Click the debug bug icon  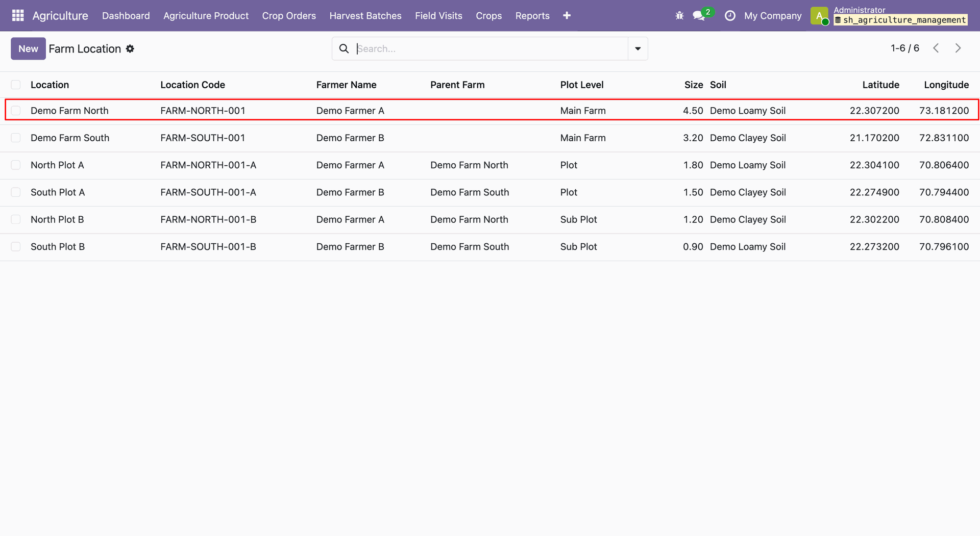tap(679, 16)
